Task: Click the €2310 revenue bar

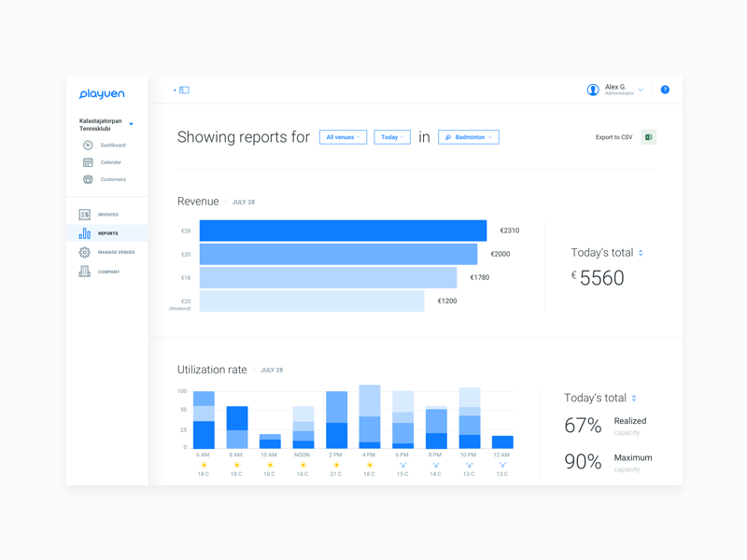Action: (x=343, y=231)
